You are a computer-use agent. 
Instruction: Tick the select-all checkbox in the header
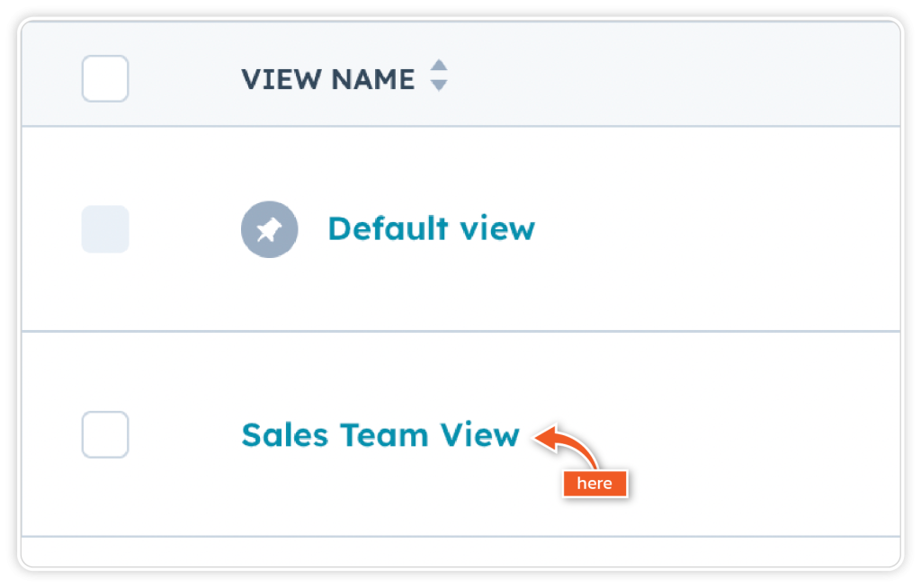(x=105, y=78)
